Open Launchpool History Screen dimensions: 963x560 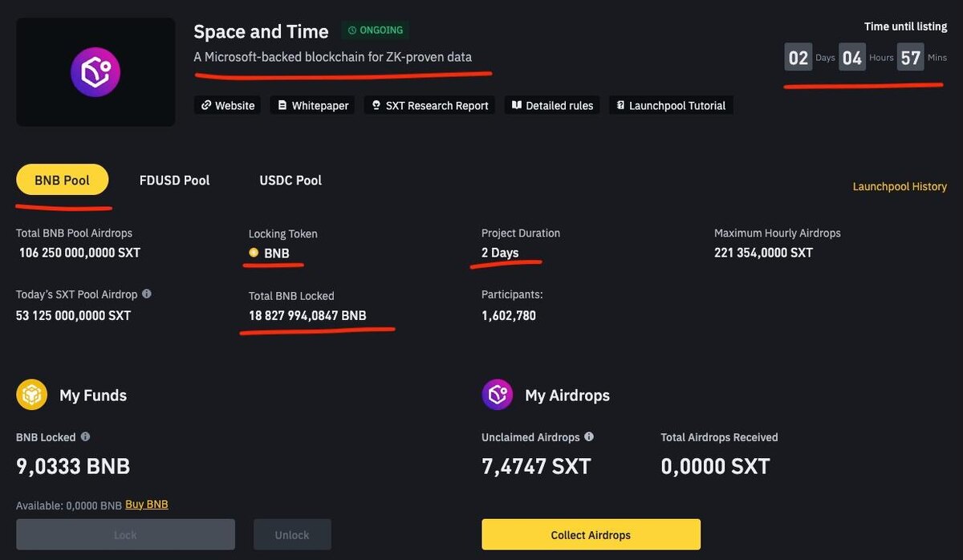(900, 186)
